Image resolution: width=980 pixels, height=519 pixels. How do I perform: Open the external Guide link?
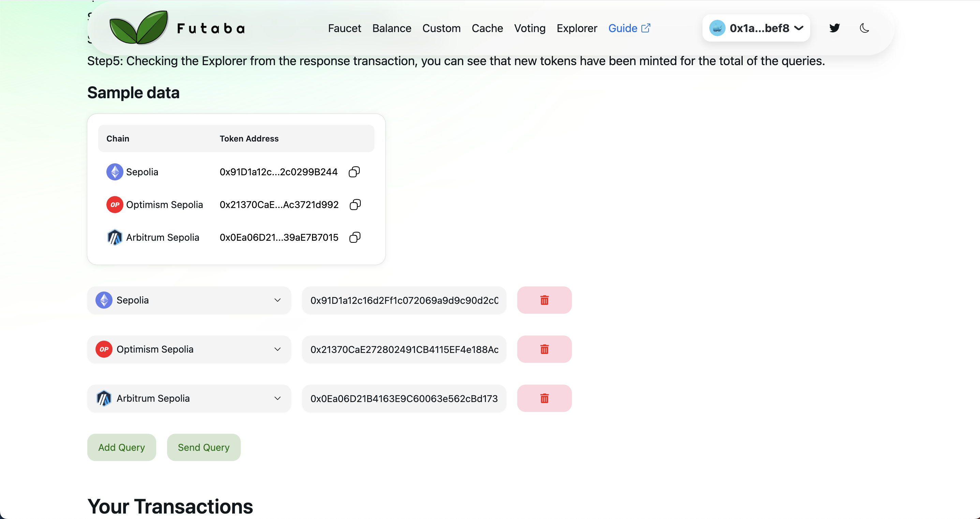[629, 28]
